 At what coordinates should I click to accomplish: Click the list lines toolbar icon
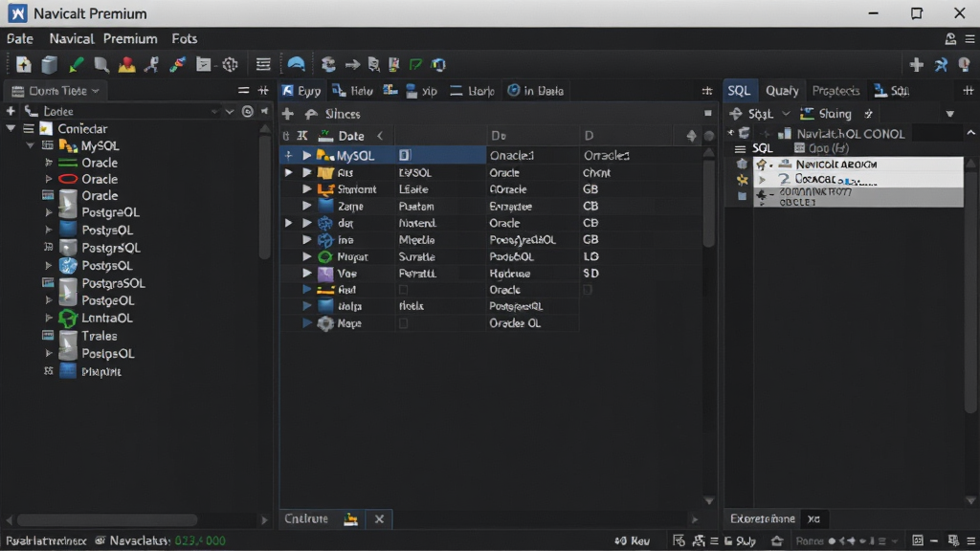(263, 64)
